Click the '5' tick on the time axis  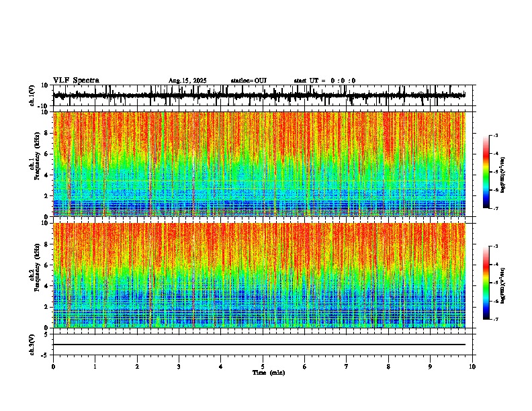263,367
